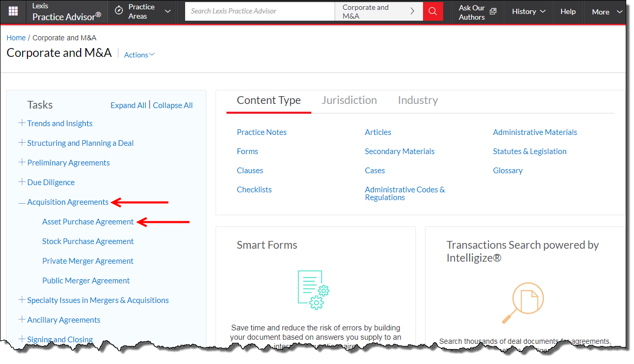Open Stock Purchase Agreement task
This screenshot has height=364, width=634.
pos(88,241)
